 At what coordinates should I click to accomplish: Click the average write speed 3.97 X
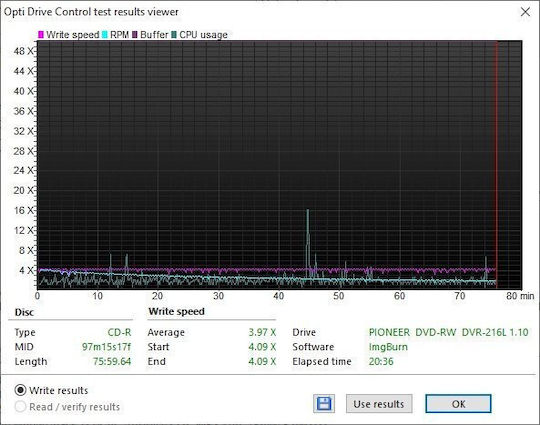click(262, 332)
